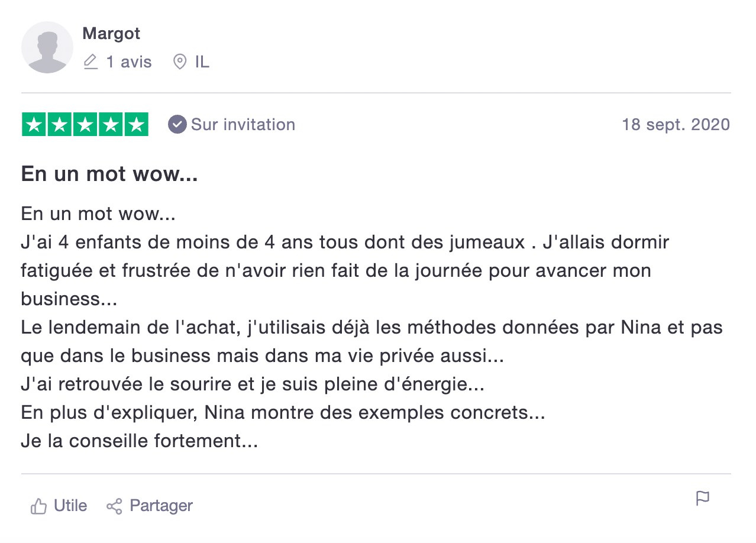
Task: Click the thumbs-up icon to like review
Action: [39, 506]
